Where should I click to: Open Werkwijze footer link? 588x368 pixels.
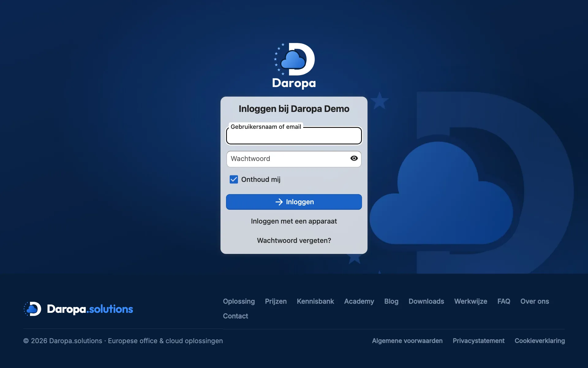pos(471,301)
